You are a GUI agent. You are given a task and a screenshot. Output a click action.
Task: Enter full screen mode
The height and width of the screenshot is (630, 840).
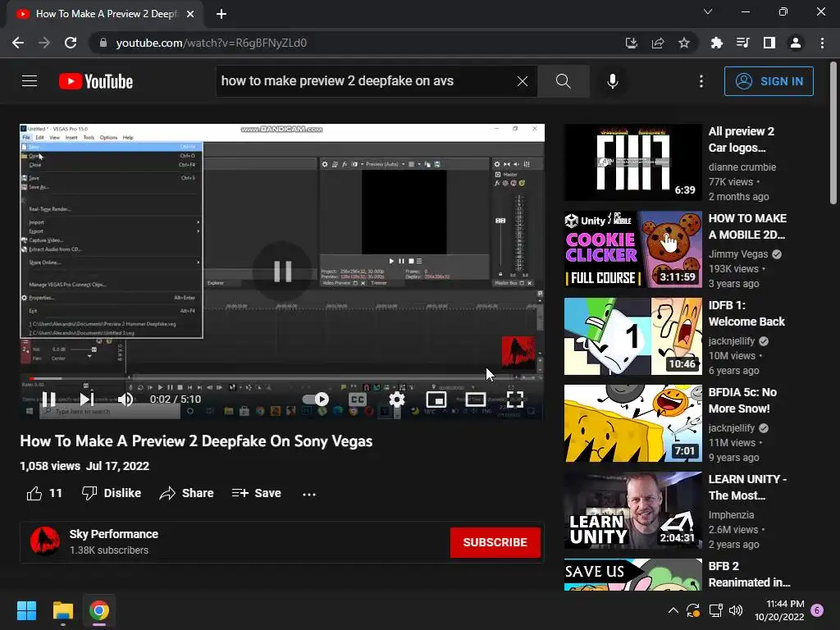(515, 399)
